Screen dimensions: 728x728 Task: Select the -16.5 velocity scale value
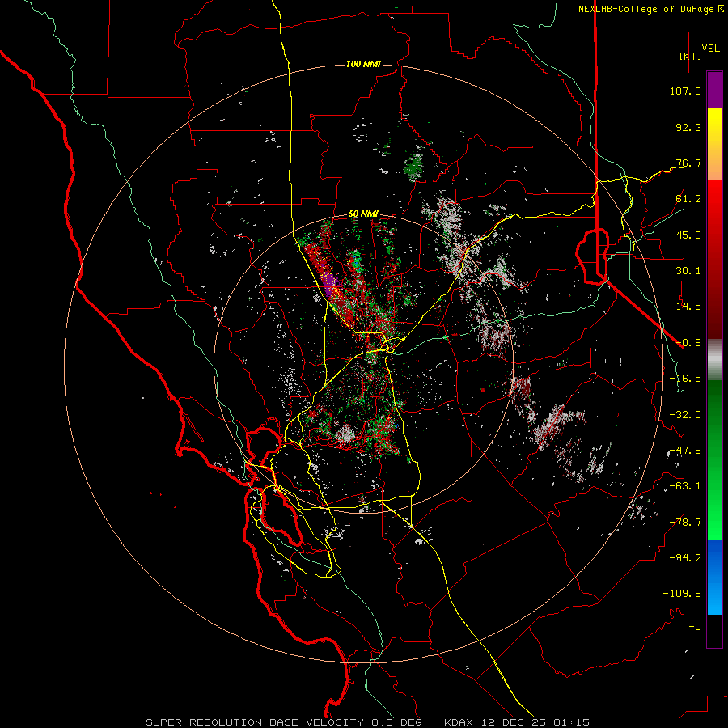click(685, 379)
